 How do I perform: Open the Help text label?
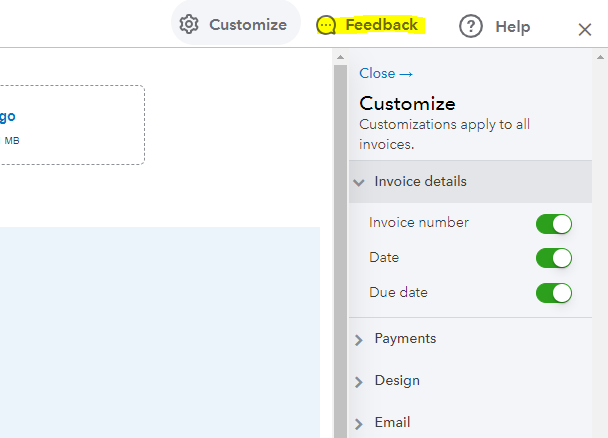(x=512, y=27)
